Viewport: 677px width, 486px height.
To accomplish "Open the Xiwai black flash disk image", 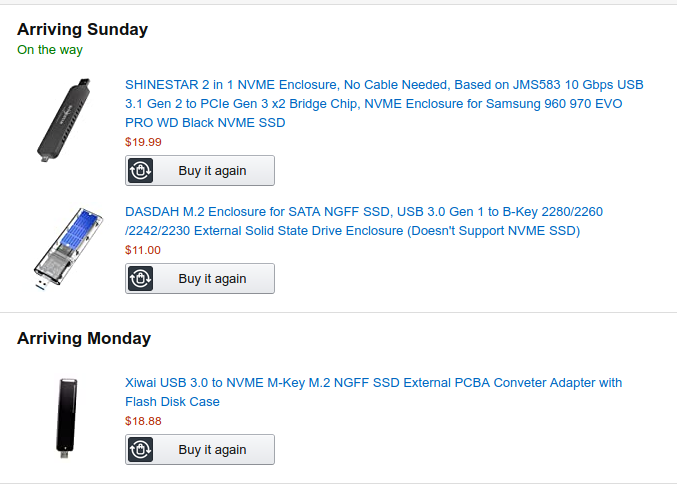I will (66, 418).
